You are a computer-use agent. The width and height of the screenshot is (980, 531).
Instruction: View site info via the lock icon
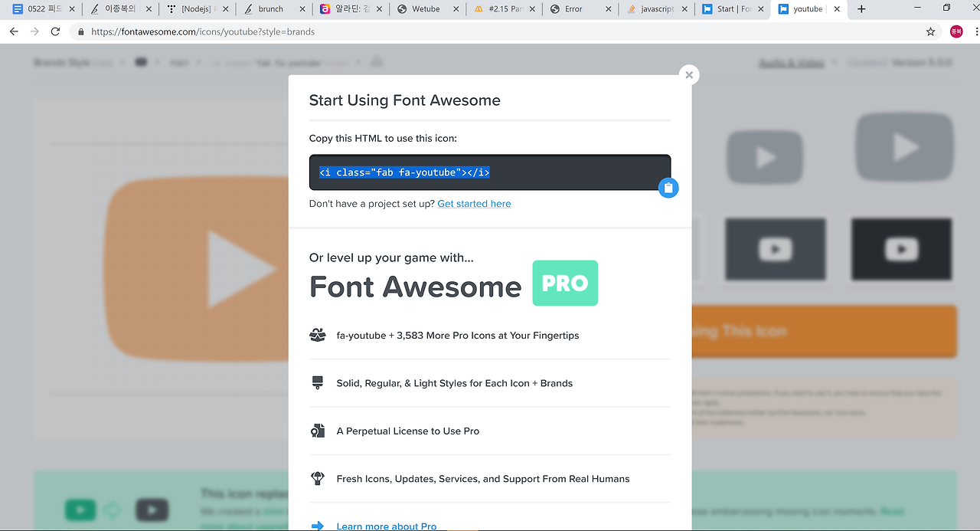[x=81, y=32]
